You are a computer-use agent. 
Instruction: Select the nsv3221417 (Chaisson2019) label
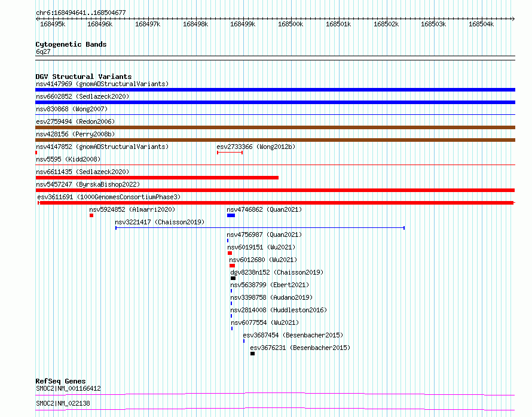[160, 222]
